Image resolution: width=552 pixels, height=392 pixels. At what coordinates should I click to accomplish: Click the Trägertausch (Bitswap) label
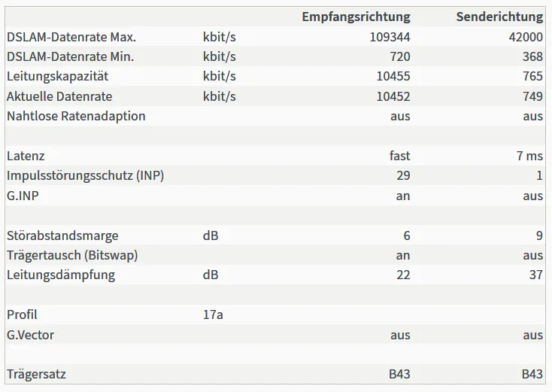(72, 255)
